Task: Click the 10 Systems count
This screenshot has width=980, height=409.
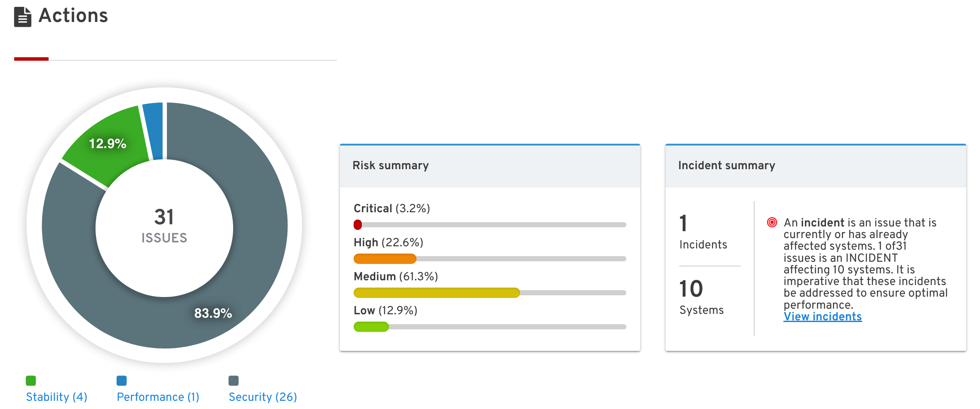Action: 691,289
